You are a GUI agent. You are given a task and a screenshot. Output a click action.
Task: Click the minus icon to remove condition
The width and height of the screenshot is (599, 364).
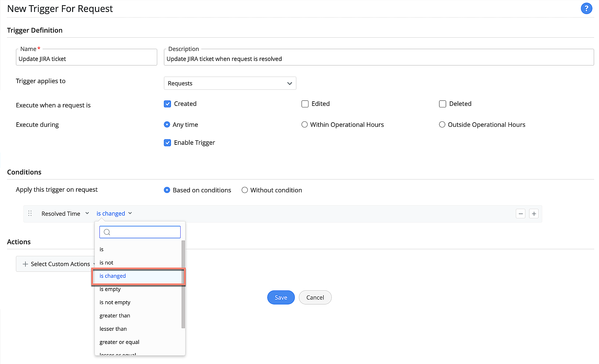click(521, 214)
